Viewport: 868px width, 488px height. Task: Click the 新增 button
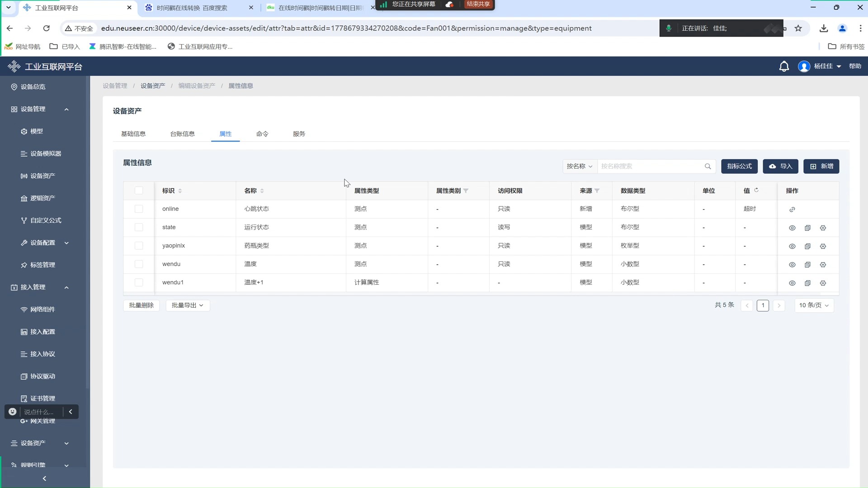[x=821, y=166]
